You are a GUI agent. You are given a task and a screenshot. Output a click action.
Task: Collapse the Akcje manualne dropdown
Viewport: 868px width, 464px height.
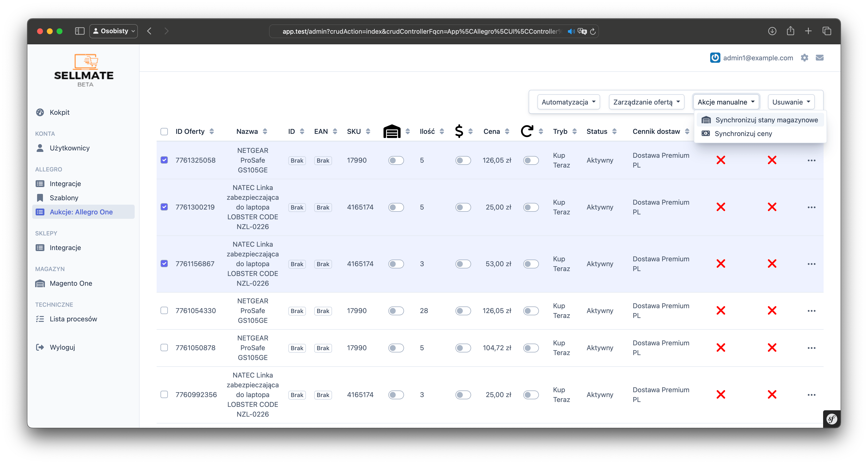pyautogui.click(x=726, y=102)
